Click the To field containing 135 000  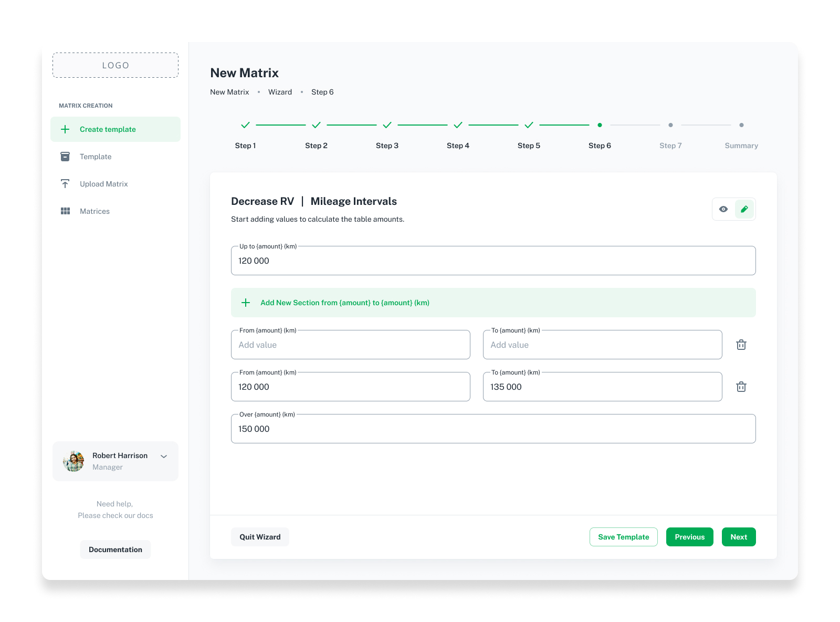click(603, 387)
